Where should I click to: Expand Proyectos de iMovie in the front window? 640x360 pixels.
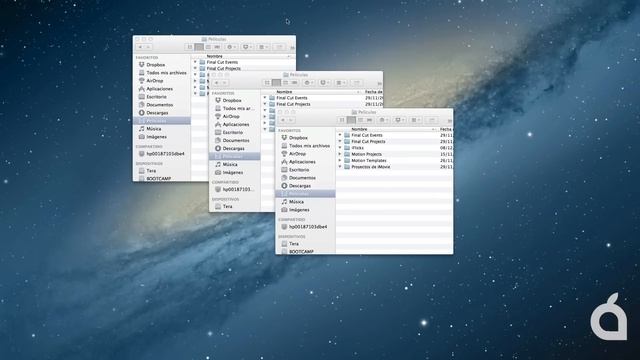point(340,167)
